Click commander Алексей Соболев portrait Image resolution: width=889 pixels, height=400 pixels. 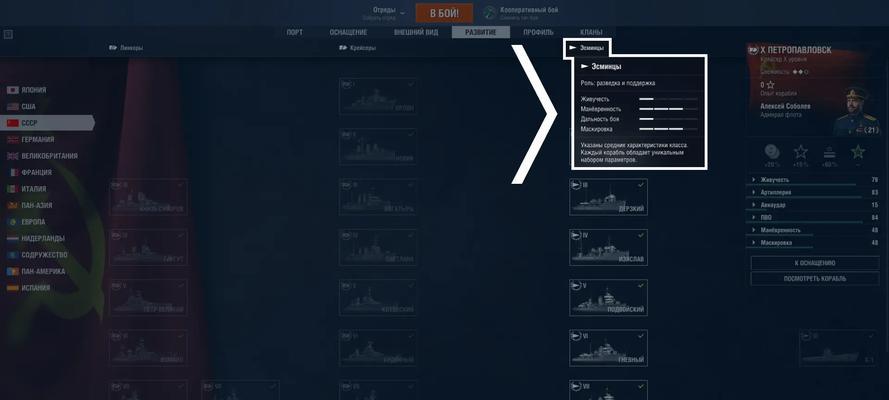point(855,111)
